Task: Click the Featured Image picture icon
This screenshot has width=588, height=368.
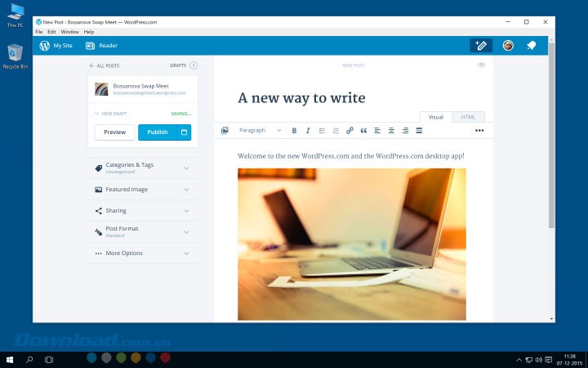Action: coord(98,190)
